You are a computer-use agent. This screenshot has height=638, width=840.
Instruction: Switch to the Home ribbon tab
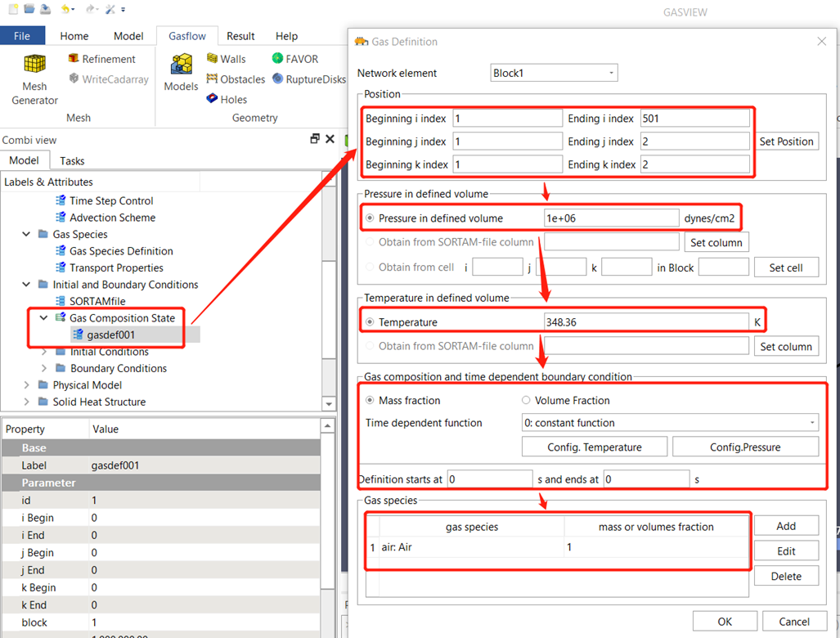click(x=74, y=36)
